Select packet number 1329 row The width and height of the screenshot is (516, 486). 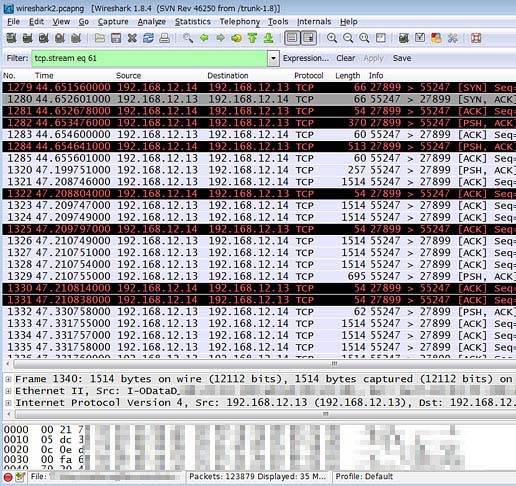click(259, 277)
